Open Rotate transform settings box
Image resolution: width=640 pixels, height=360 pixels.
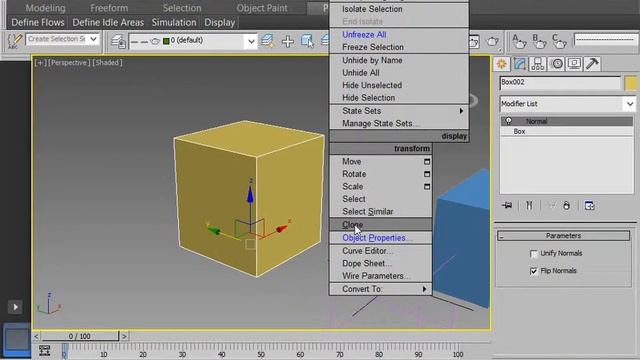coord(427,174)
